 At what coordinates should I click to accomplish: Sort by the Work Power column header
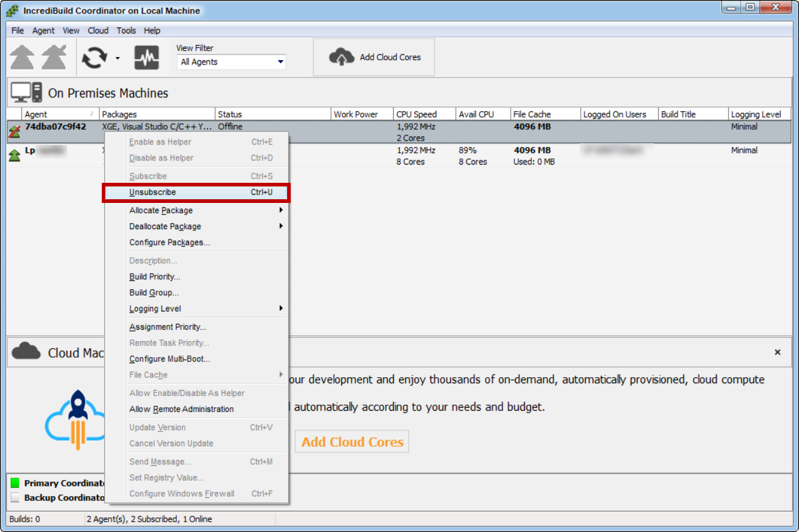[362, 114]
